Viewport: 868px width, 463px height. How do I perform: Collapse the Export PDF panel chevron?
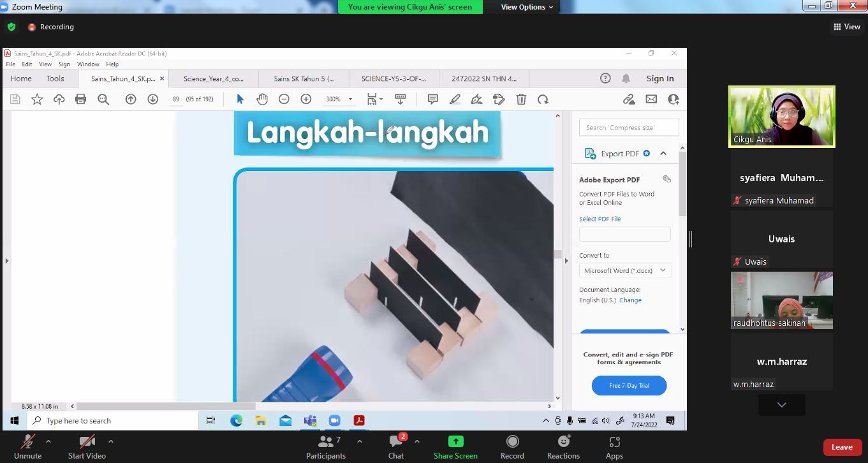[663, 154]
